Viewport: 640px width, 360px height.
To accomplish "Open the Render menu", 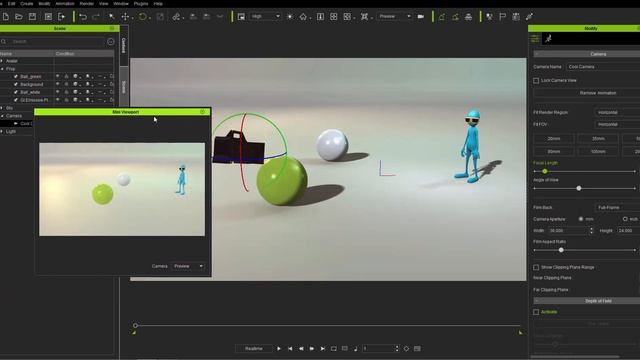I will tap(87, 4).
